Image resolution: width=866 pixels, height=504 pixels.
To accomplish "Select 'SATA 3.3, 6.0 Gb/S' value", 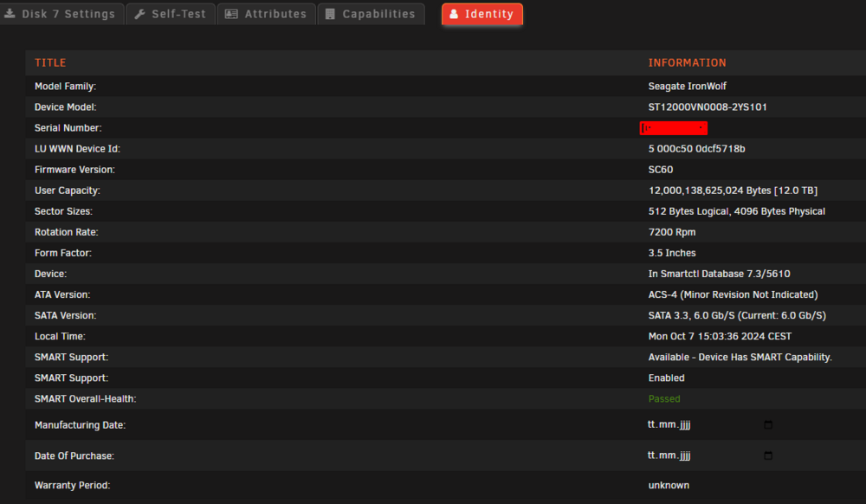I will (x=691, y=316).
